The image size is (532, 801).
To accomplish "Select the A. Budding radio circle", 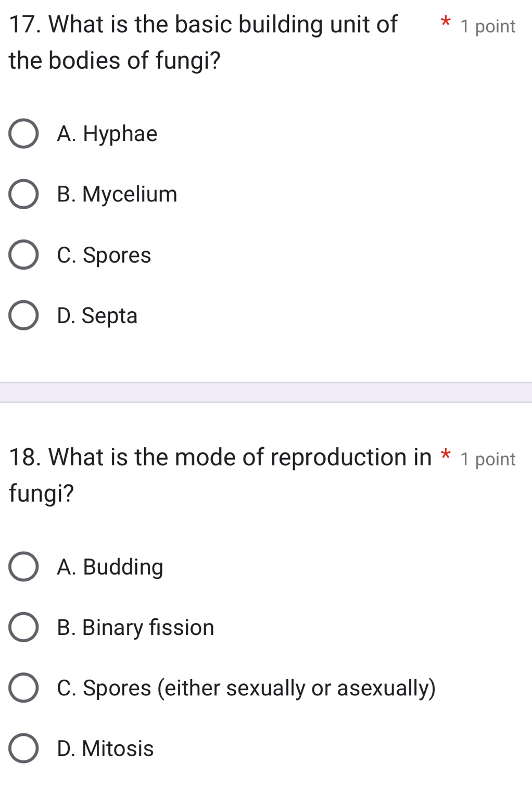I will [23, 567].
